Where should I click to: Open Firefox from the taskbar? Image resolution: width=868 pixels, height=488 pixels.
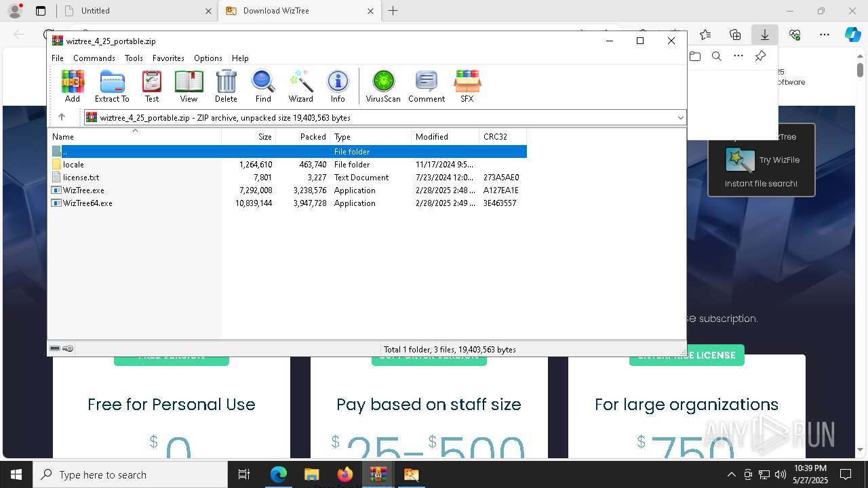(345, 474)
